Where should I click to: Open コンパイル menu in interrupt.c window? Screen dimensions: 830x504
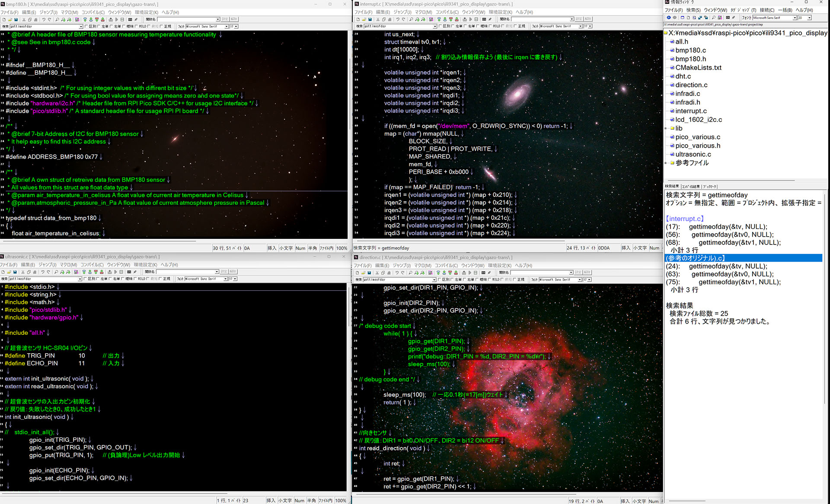(x=447, y=12)
